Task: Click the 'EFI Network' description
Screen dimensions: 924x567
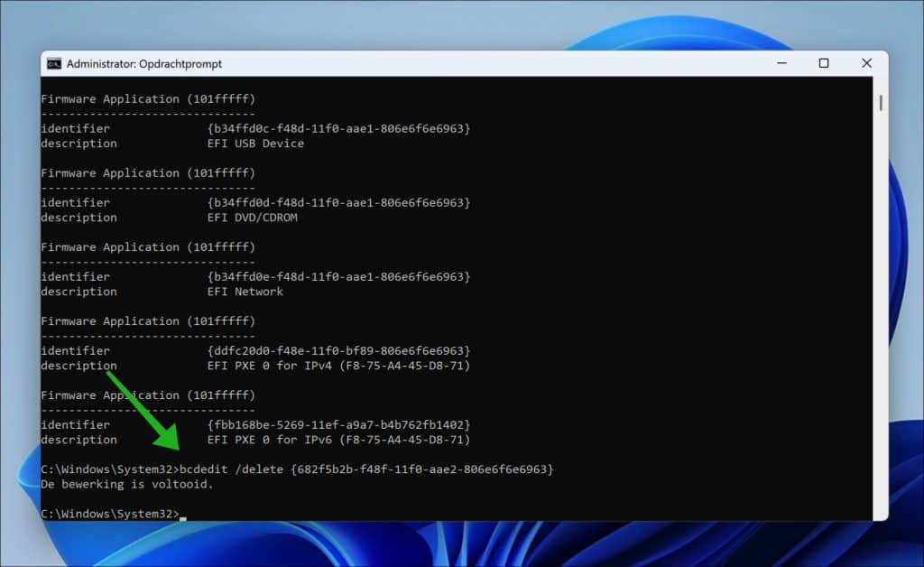Action: click(x=245, y=292)
